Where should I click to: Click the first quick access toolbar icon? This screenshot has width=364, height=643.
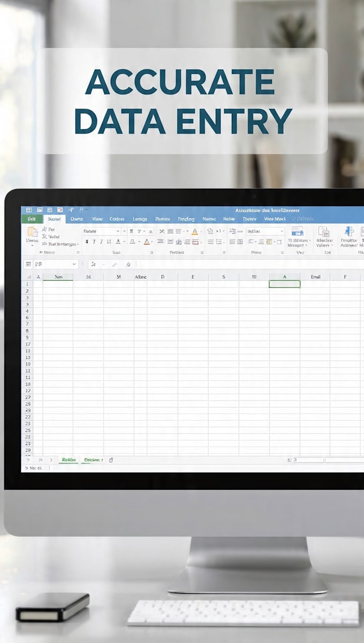(x=29, y=210)
